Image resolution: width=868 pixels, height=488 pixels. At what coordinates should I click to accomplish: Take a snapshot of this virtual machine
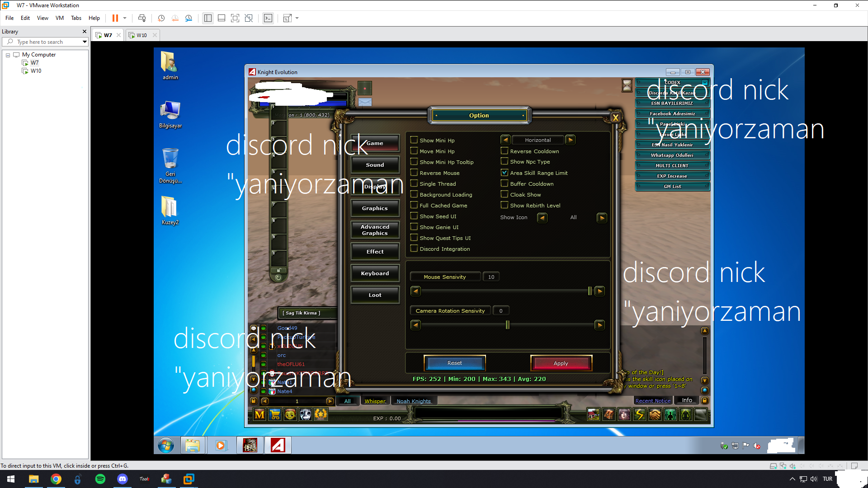[x=161, y=18]
